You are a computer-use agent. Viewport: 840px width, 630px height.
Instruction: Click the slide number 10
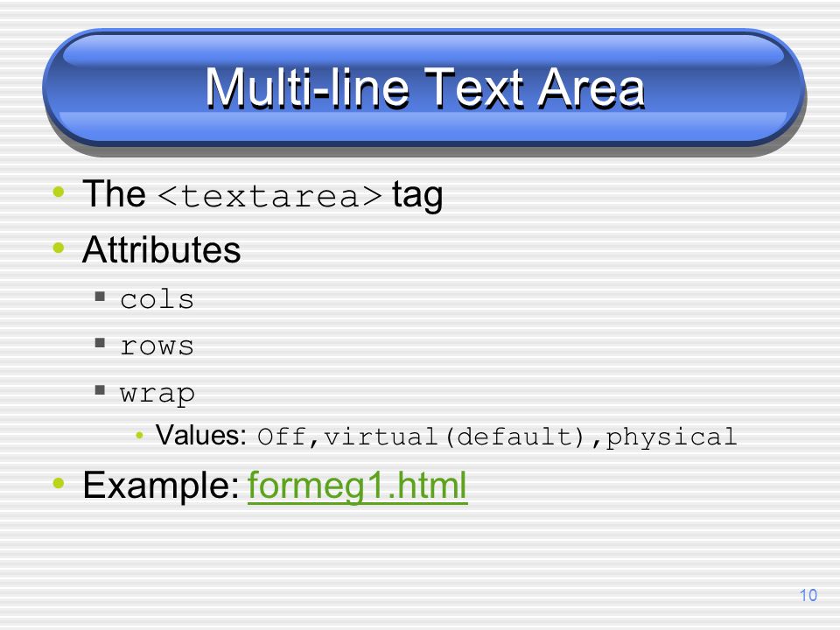click(808, 595)
